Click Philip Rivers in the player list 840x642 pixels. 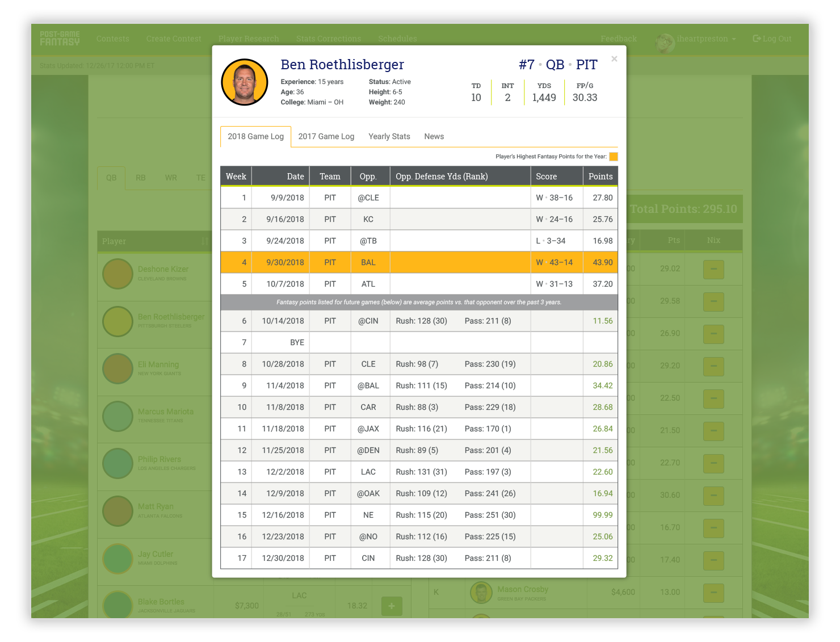[159, 459]
